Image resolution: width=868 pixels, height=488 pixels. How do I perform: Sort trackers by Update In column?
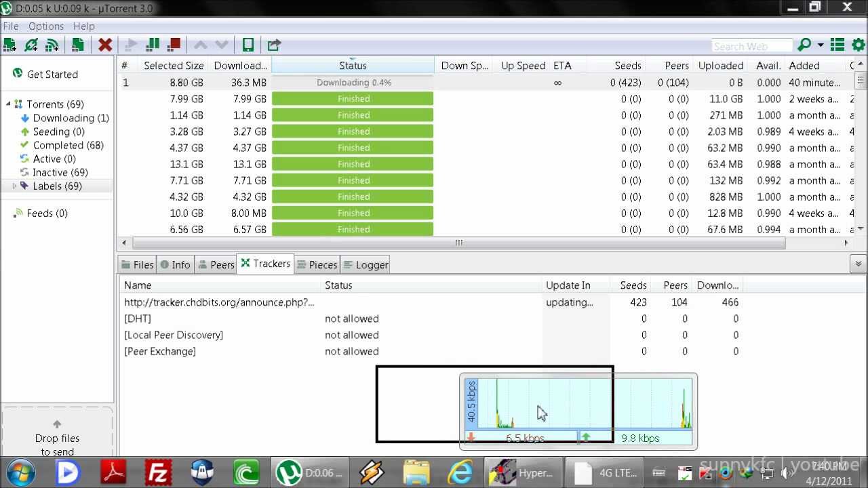coord(576,285)
